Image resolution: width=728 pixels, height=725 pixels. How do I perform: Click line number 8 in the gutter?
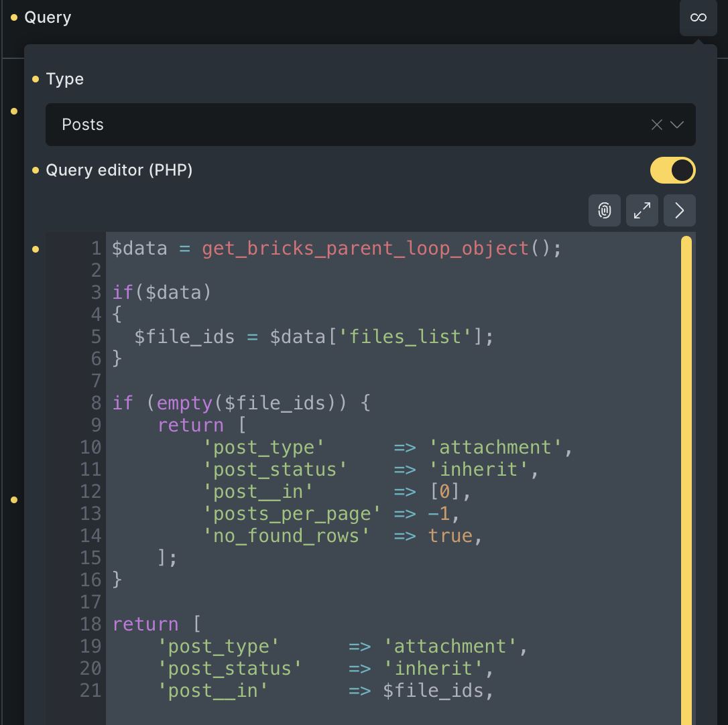96,403
